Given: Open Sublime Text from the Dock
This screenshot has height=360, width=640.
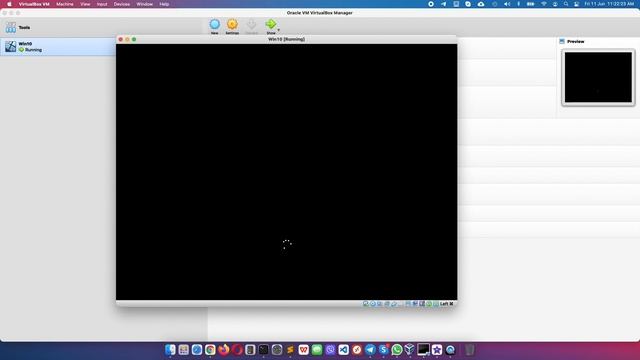Looking at the screenshot, I should coord(290,350).
